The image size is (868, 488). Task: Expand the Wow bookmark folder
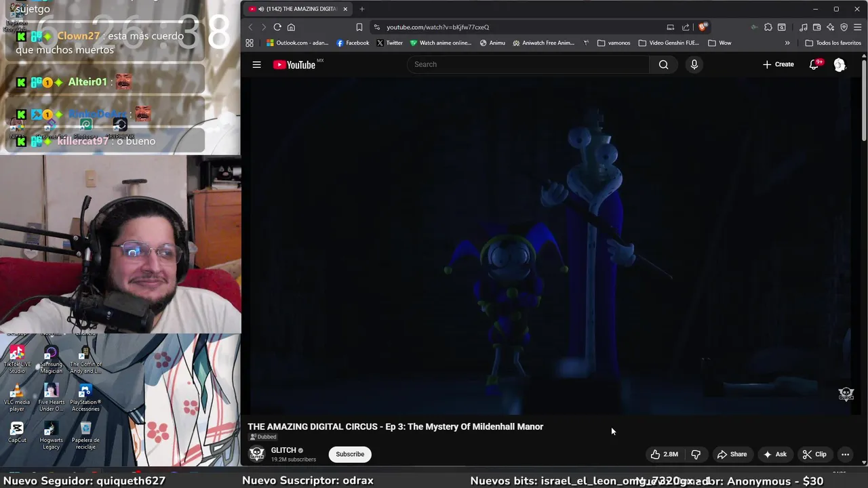719,43
